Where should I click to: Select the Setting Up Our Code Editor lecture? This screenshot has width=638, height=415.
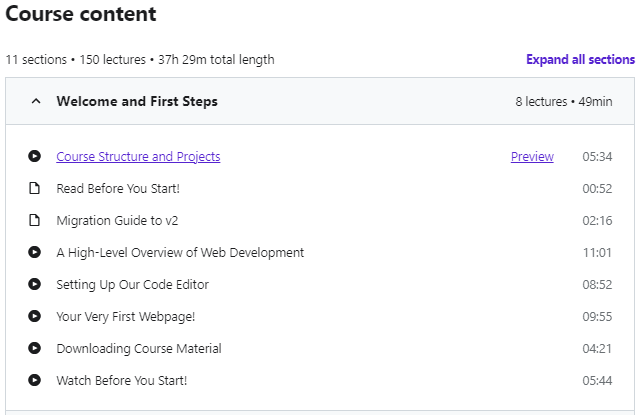pyautogui.click(x=132, y=284)
